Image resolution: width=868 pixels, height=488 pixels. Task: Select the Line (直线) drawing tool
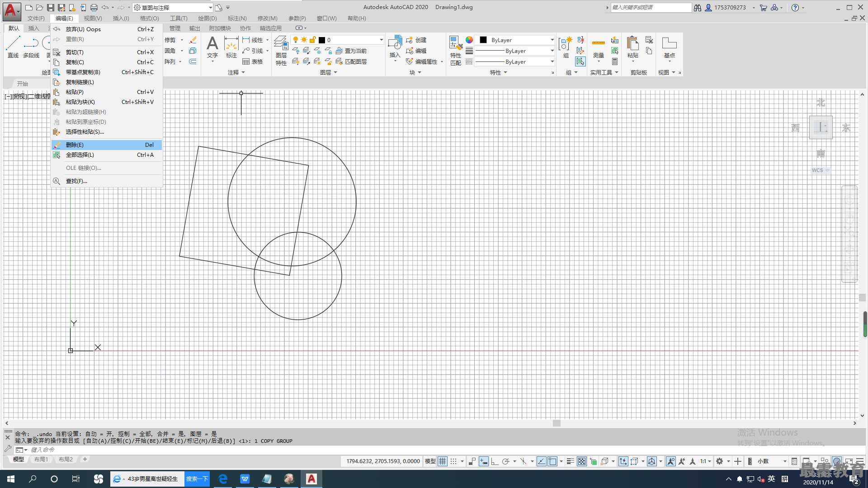pos(13,47)
